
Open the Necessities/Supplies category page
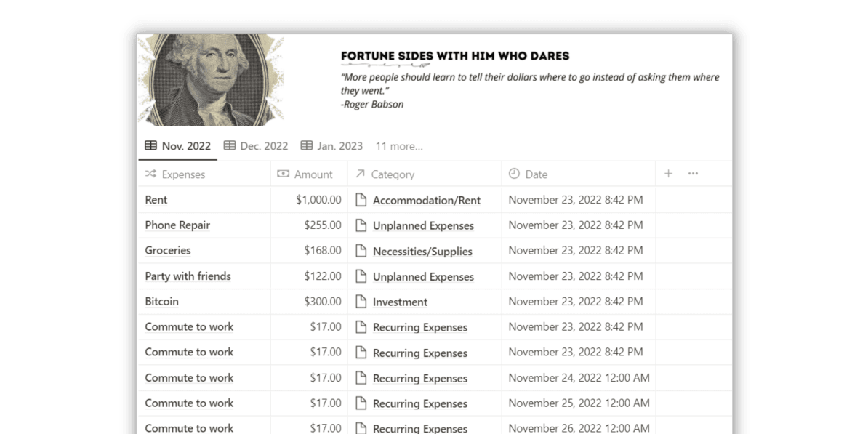(422, 252)
